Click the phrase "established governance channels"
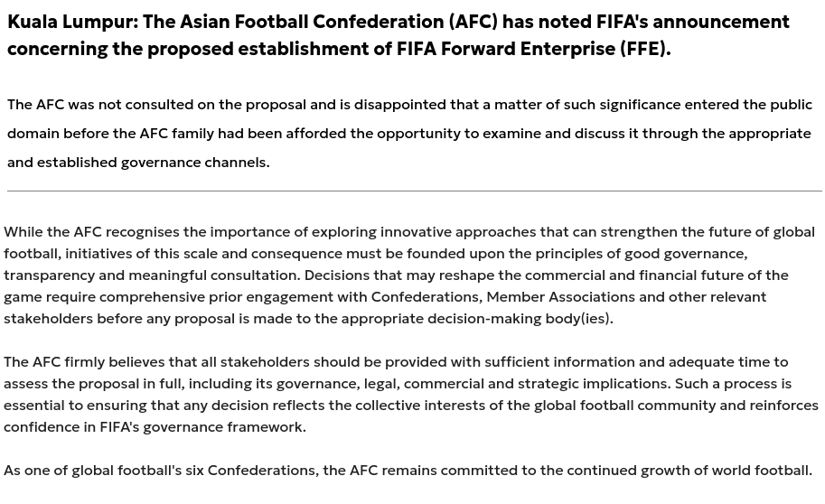This screenshot has height=504, width=825. [x=153, y=162]
